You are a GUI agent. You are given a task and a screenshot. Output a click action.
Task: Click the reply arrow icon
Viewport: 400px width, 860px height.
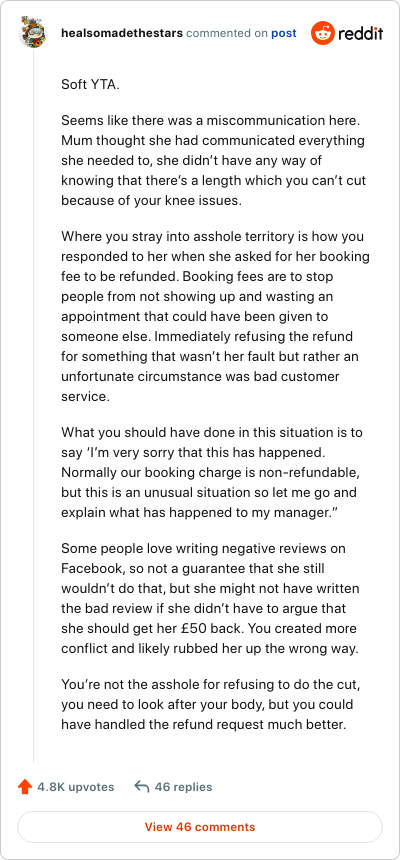[142, 787]
